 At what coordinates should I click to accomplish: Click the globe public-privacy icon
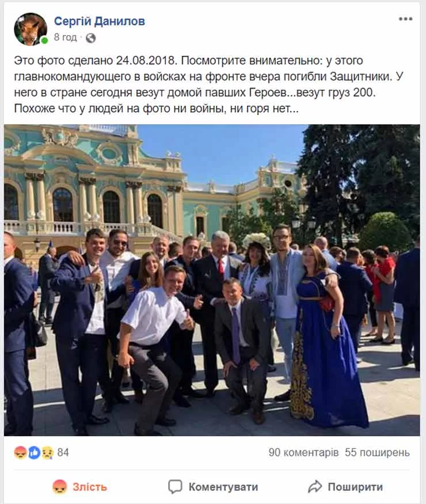pos(90,38)
